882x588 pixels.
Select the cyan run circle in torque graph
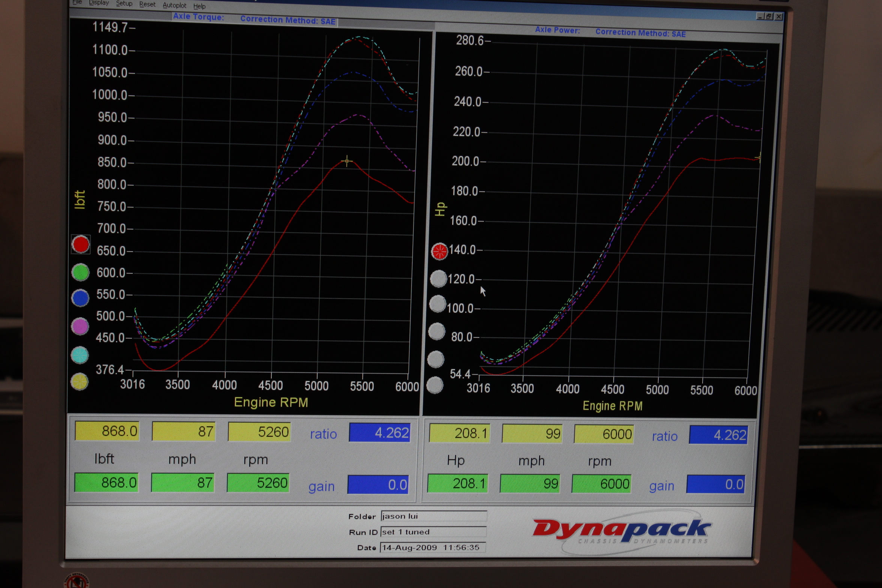point(79,355)
